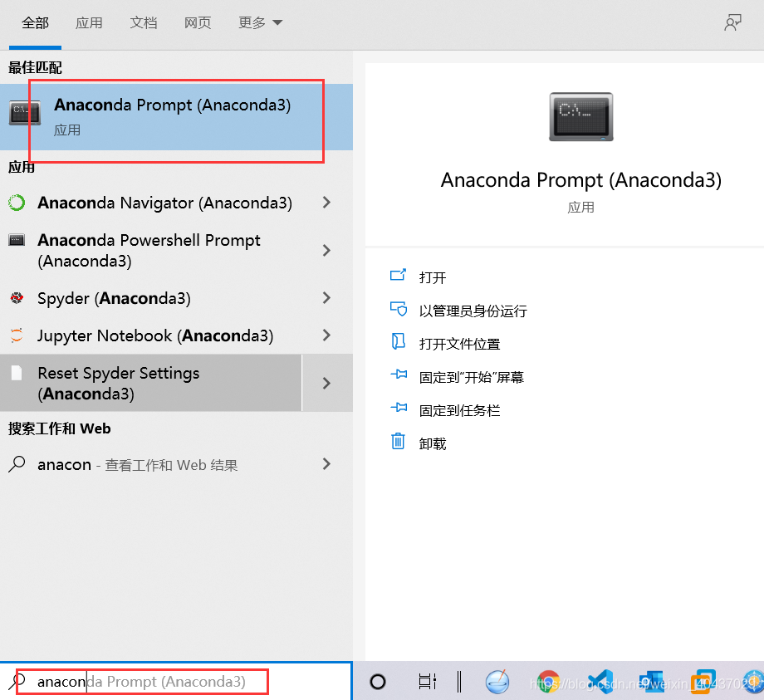Click the Anaconda Navigator (Anaconda3) result text

pyautogui.click(x=164, y=203)
